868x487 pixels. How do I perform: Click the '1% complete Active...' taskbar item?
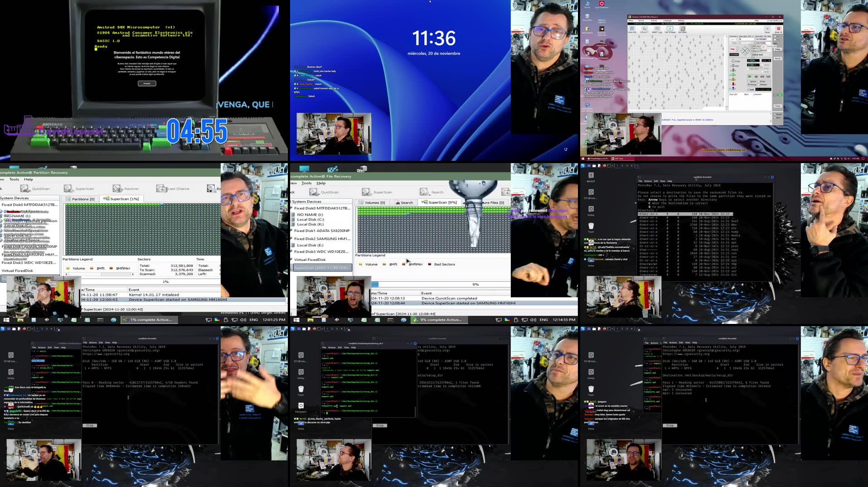150,320
